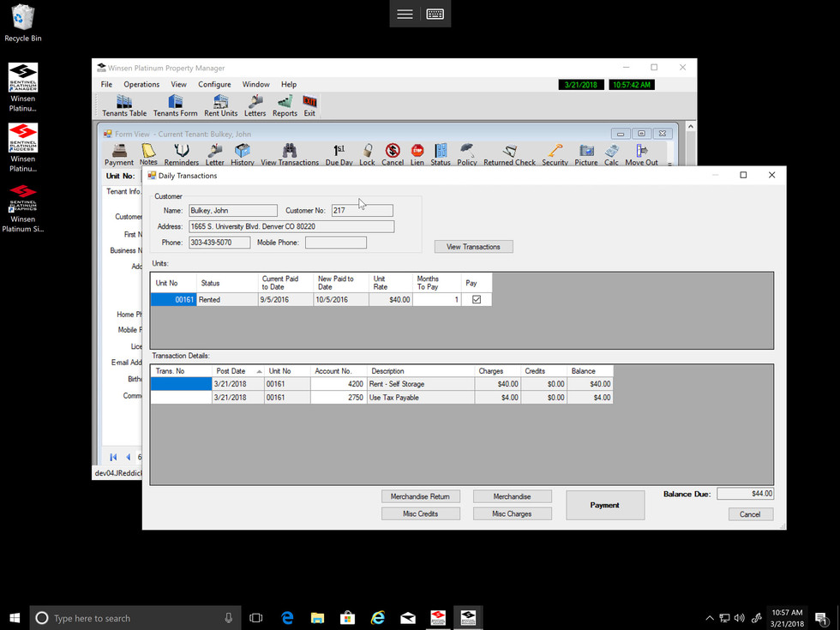Open Task View on the taskbar
This screenshot has width=840, height=630.
pyautogui.click(x=256, y=618)
